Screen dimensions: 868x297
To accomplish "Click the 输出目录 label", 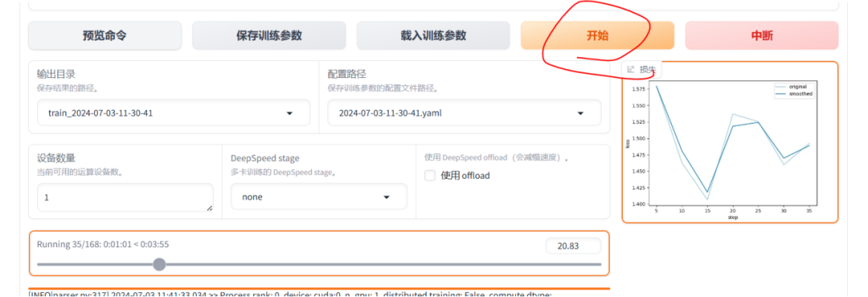I will [56, 74].
